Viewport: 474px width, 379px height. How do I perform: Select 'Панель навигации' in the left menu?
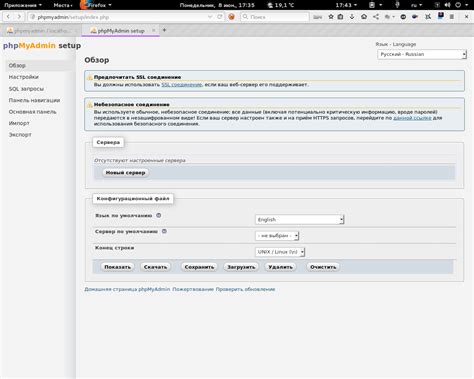click(x=34, y=100)
